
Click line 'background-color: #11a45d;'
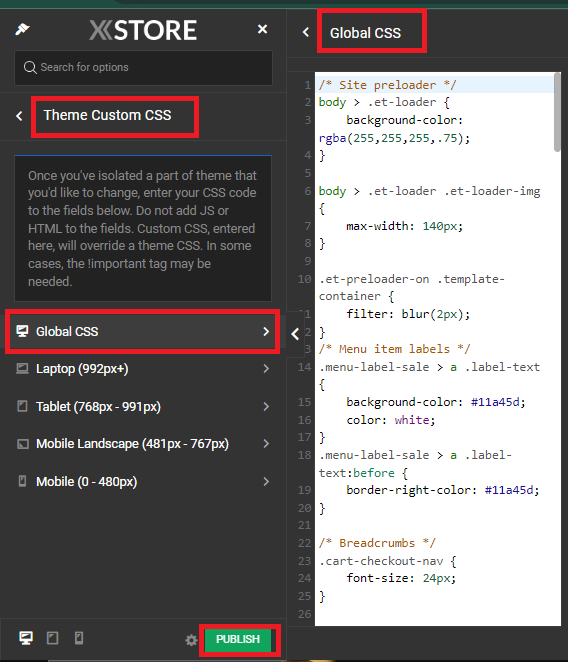[x=436, y=402]
